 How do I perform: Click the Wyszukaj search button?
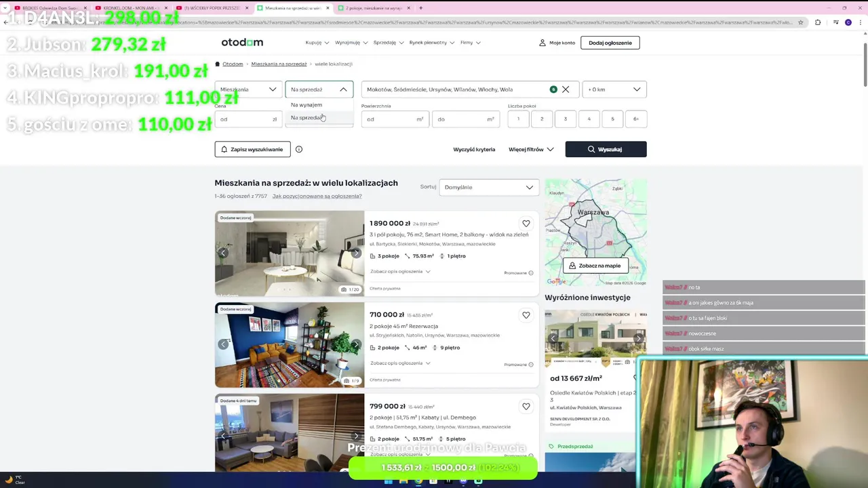click(x=606, y=149)
